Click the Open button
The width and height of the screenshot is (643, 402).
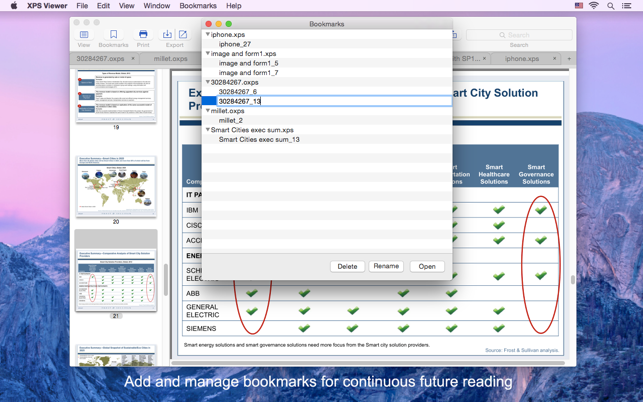pos(427,266)
